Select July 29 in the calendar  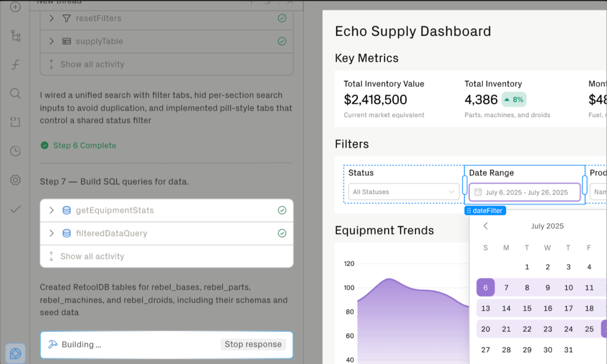(527, 350)
